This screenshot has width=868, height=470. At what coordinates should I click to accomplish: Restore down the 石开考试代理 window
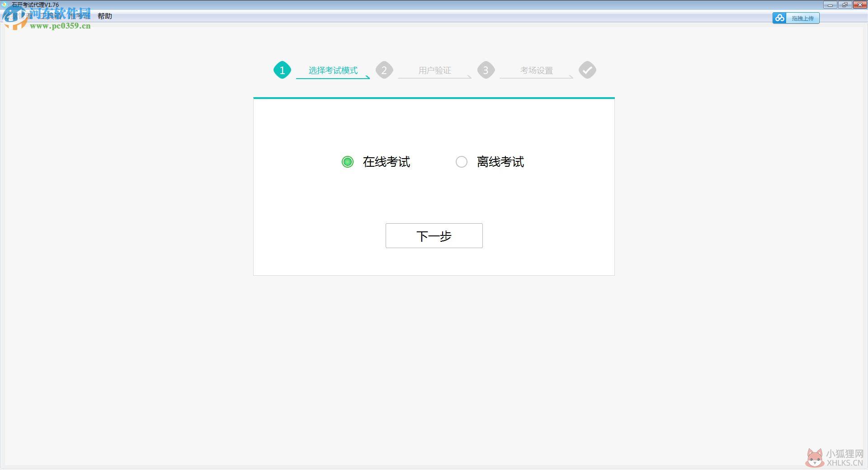coord(844,5)
